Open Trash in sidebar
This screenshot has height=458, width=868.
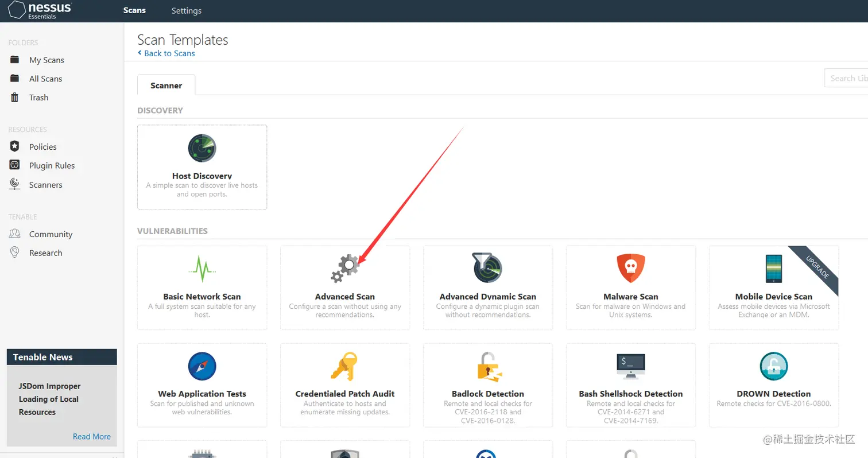(x=38, y=98)
